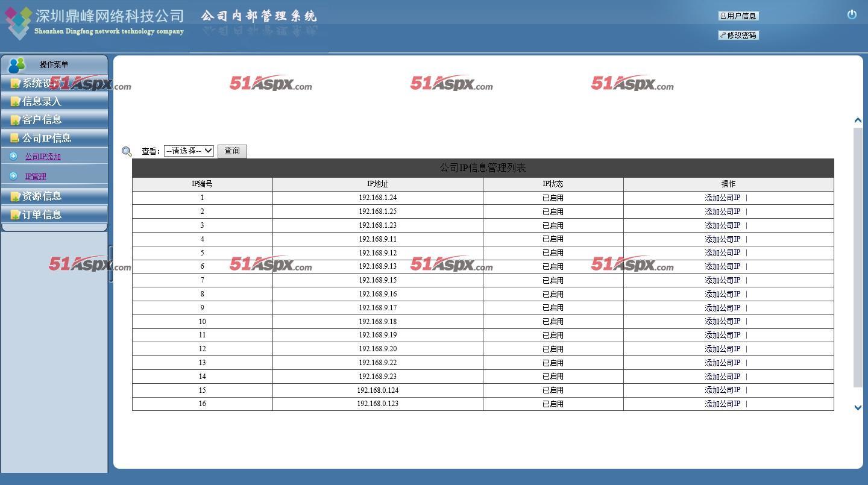Click 添加公司IP for 192.168.9.18
The width and height of the screenshot is (868, 485).
(x=723, y=321)
